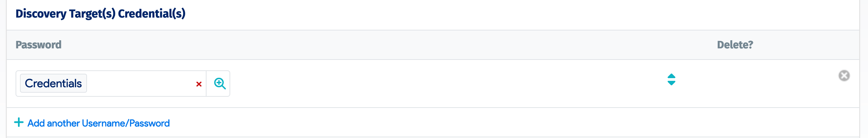Add another Username/Password entry

(98, 123)
